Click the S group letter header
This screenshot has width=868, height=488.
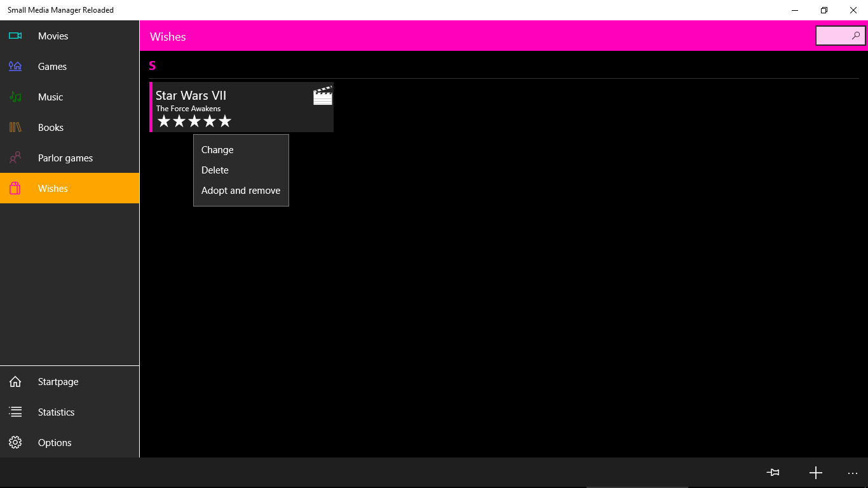coord(152,65)
